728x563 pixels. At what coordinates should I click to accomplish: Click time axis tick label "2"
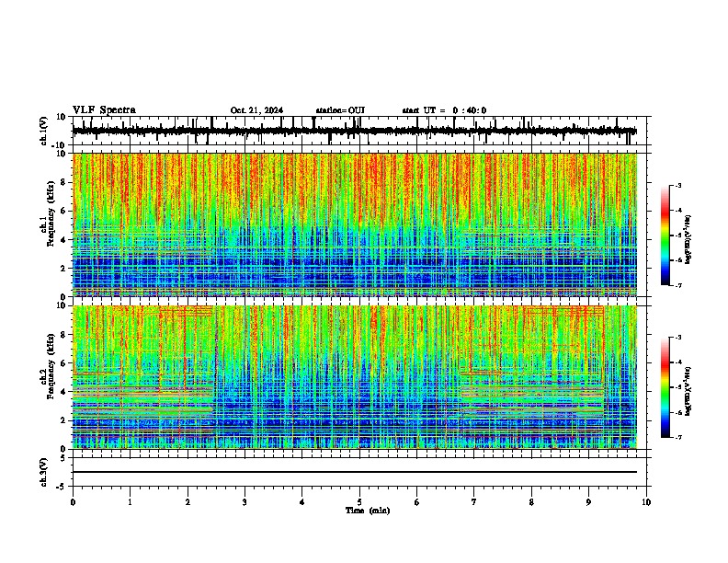(x=188, y=502)
